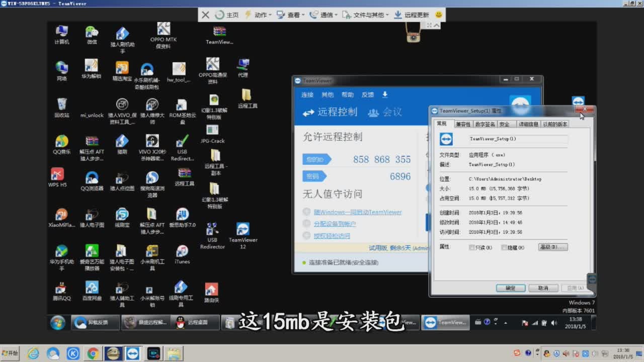Open the 腾讯QQ desktop icon
The image size is (644, 362).
point(62,291)
